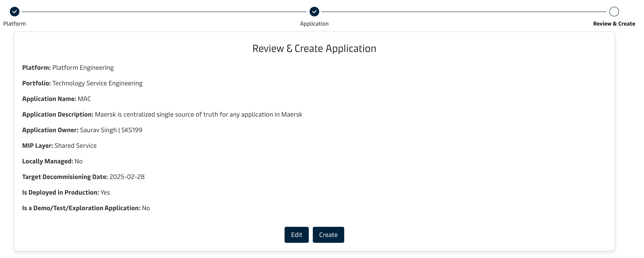Go to the Platform step label
Viewport: 644px width, 258px height.
pyautogui.click(x=14, y=24)
